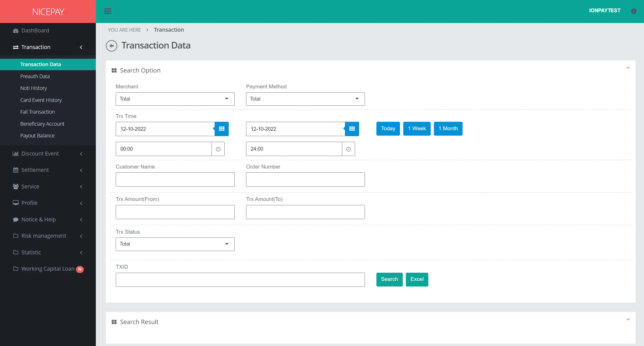Select the Transaction Data menu item
This screenshot has width=644, height=346.
[40, 64]
